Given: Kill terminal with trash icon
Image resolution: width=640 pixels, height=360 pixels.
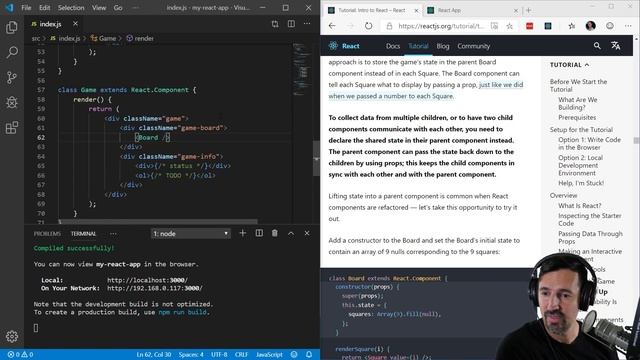Looking at the screenshot, I should [275, 233].
